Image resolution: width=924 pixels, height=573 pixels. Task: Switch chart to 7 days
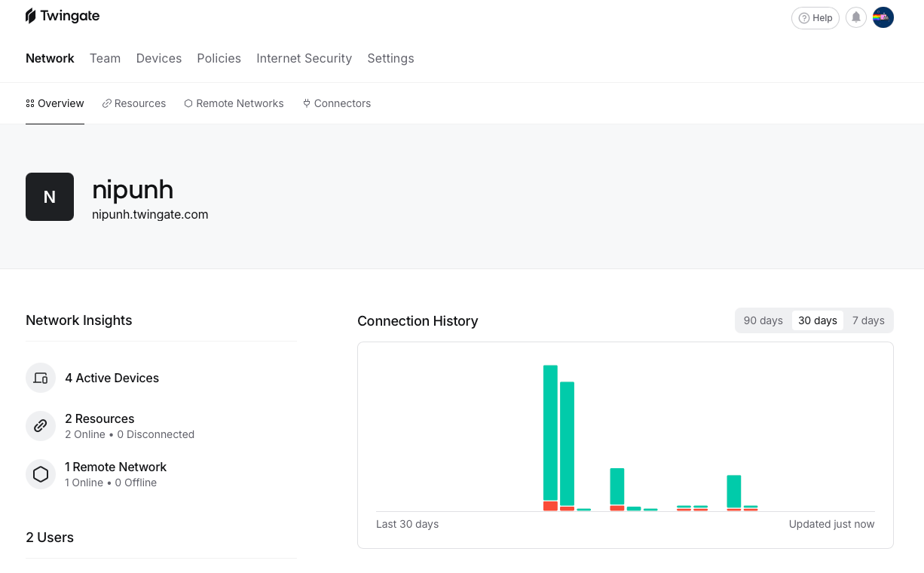pyautogui.click(x=867, y=320)
